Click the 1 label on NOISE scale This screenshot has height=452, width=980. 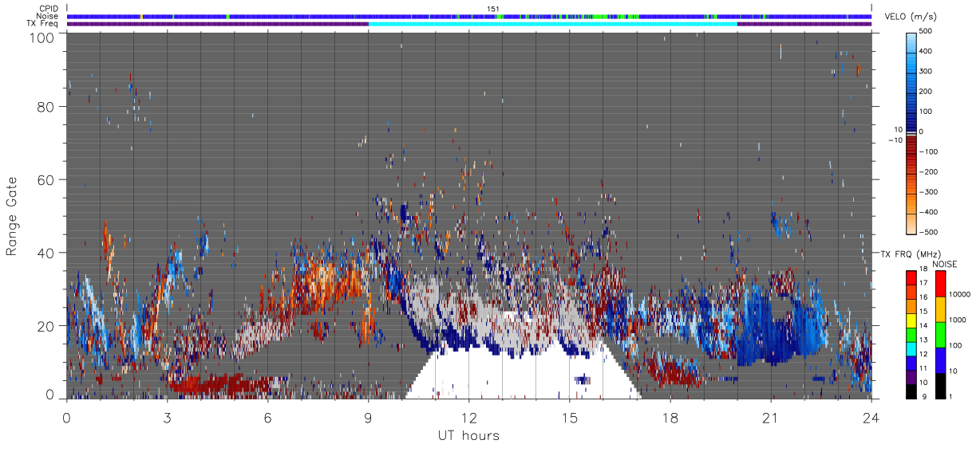(x=950, y=396)
